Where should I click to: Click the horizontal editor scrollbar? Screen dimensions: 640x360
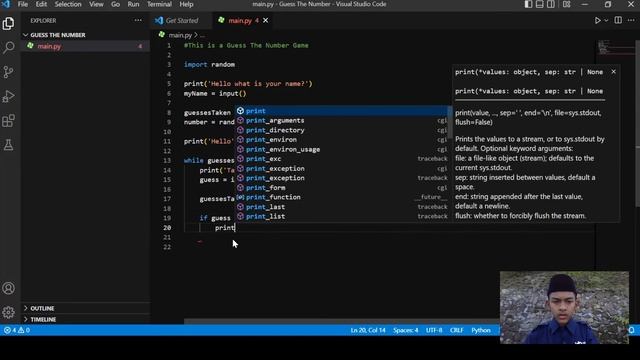[341, 322]
